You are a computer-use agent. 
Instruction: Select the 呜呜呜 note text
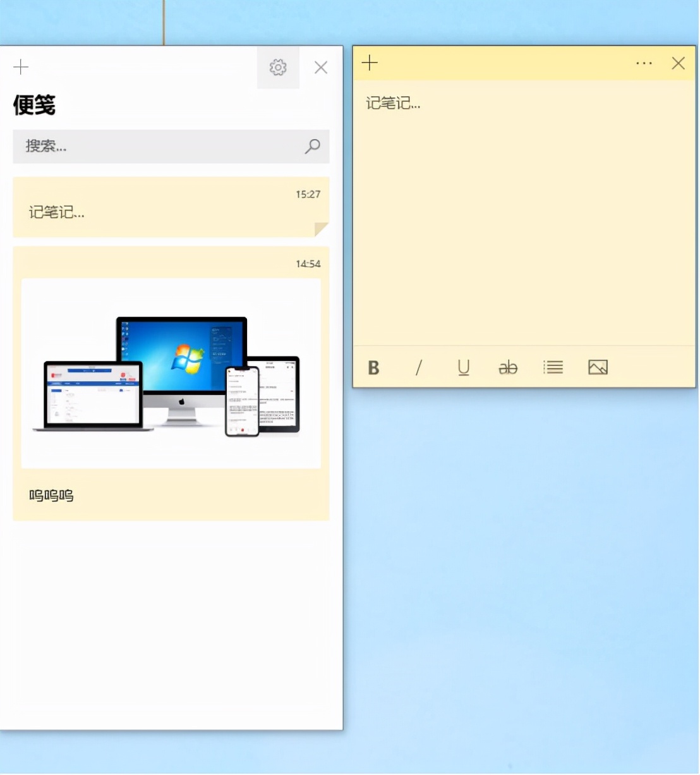pyautogui.click(x=51, y=496)
